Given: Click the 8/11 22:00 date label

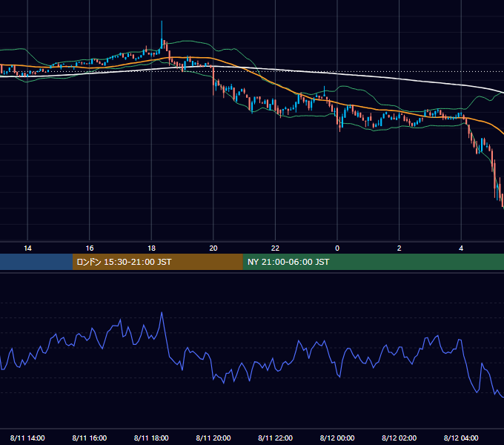Looking at the screenshot, I should pos(276,438).
